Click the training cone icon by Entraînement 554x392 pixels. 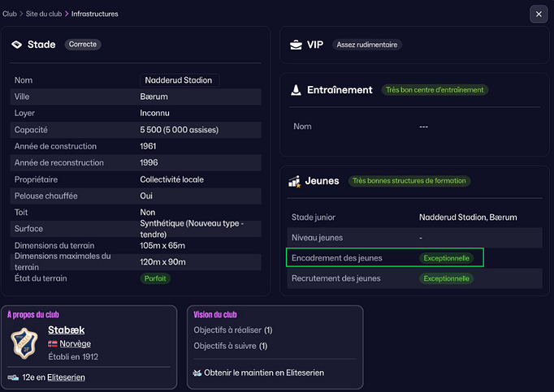pyautogui.click(x=296, y=90)
